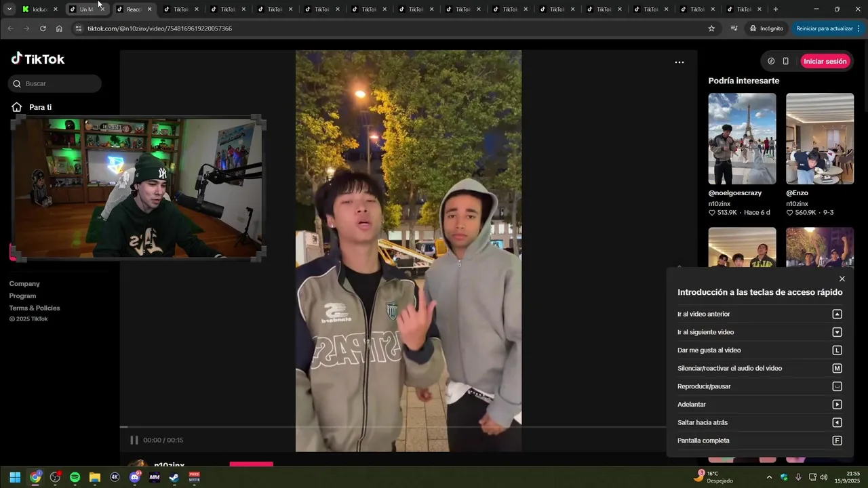
Task: Open the @Enzo video thumbnail
Action: (820, 138)
